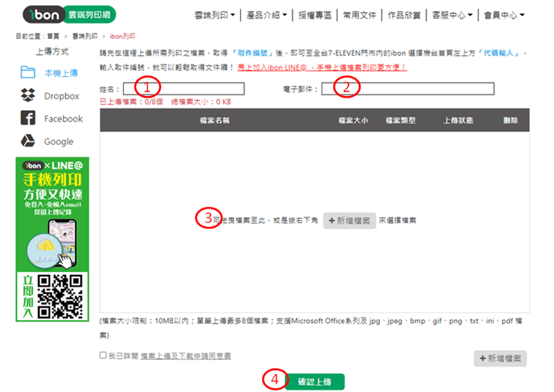Open the 檔案上傳及下載申請同意書 link

click(x=186, y=356)
